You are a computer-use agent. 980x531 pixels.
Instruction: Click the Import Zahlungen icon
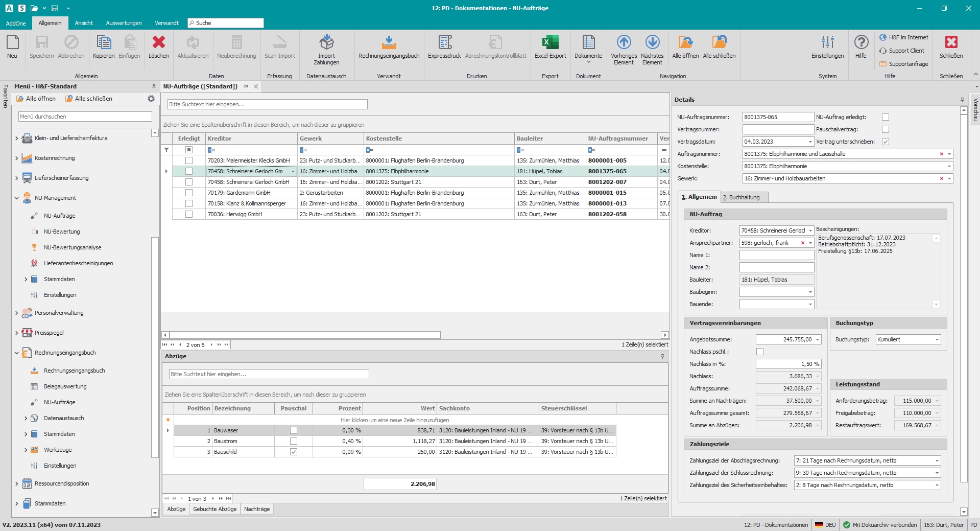[326, 43]
